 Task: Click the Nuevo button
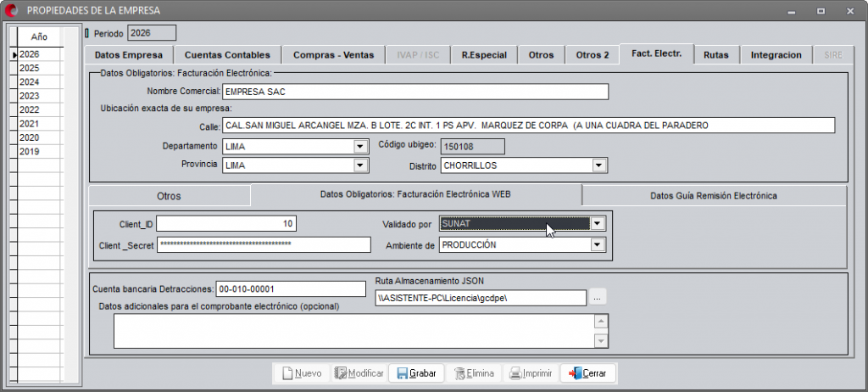pos(302,373)
